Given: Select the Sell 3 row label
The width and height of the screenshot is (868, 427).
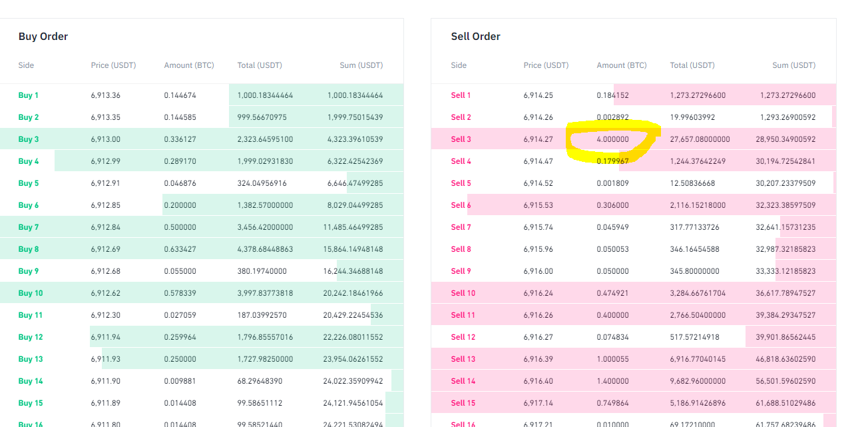Looking at the screenshot, I should 461,139.
